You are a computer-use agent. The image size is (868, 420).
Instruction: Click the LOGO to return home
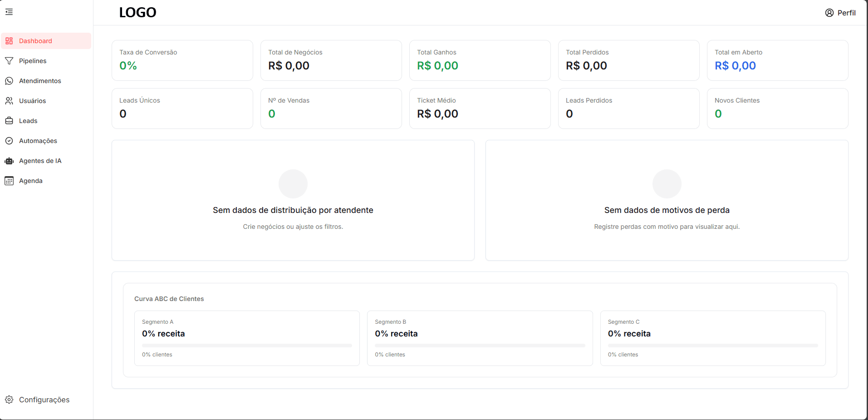(137, 12)
